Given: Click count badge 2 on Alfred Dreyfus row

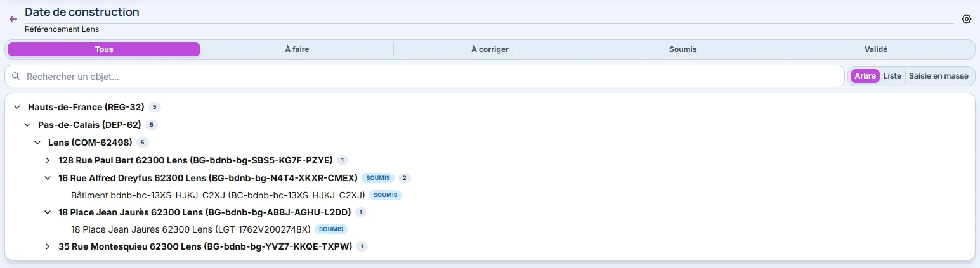Looking at the screenshot, I should 405,178.
